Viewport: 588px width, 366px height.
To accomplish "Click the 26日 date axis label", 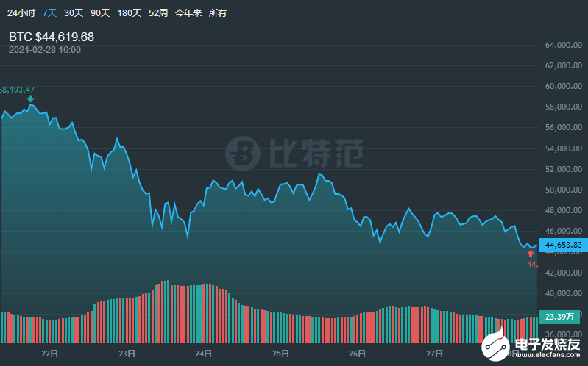I will (358, 354).
